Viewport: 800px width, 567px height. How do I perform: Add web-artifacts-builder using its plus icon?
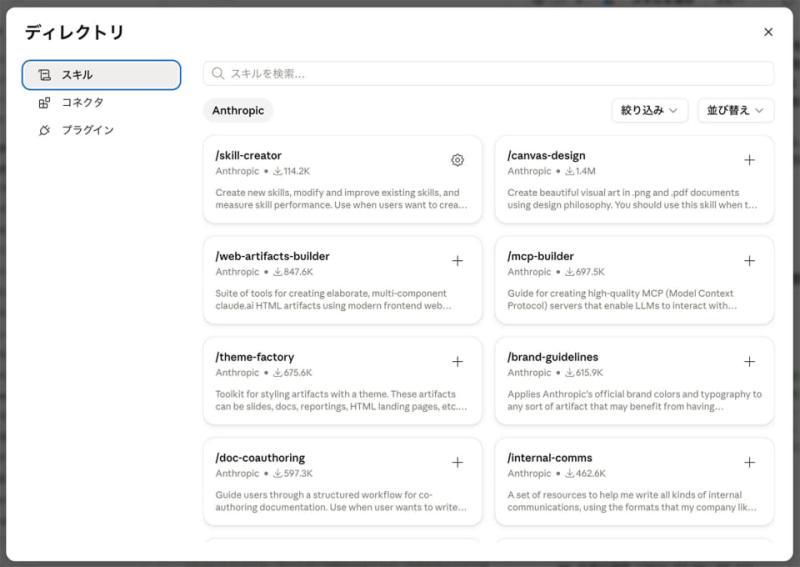tap(457, 261)
